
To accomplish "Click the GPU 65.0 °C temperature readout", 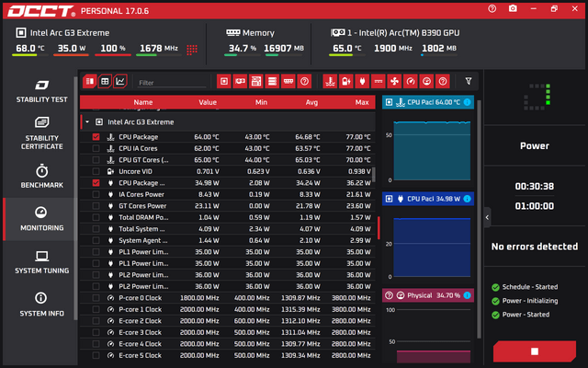I will [x=347, y=48].
